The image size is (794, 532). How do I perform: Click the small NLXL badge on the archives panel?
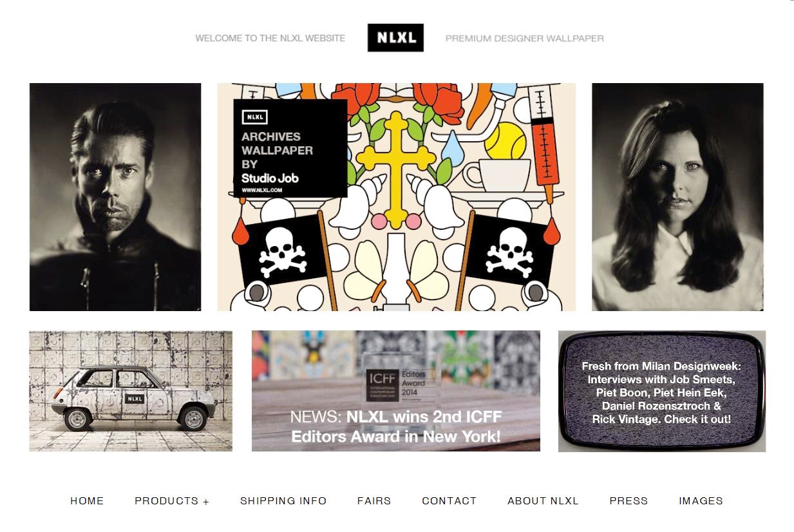point(254,117)
